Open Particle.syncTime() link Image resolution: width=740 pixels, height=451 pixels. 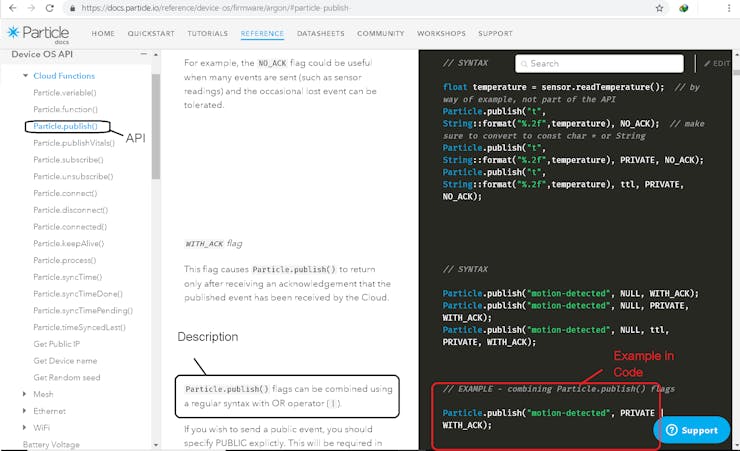click(x=67, y=277)
